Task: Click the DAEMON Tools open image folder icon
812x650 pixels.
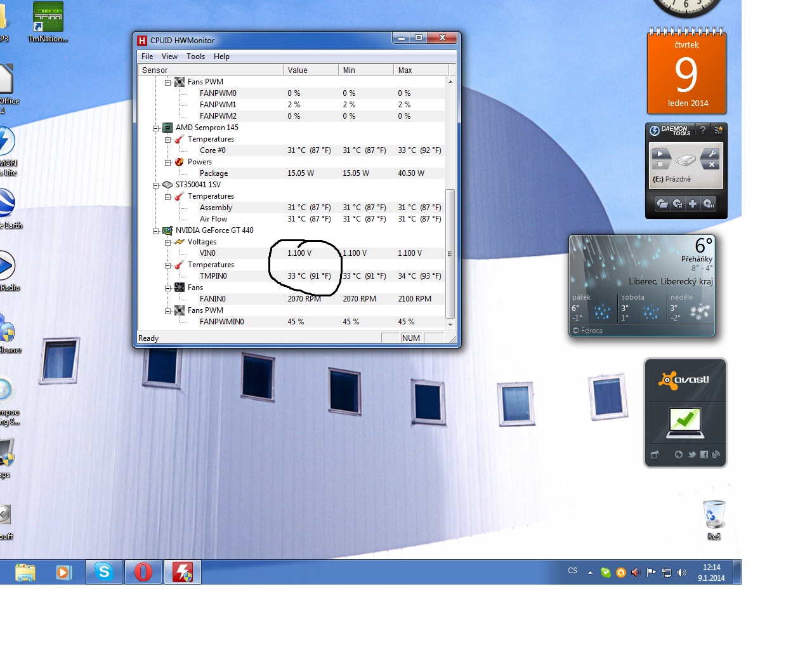Action: [x=662, y=204]
